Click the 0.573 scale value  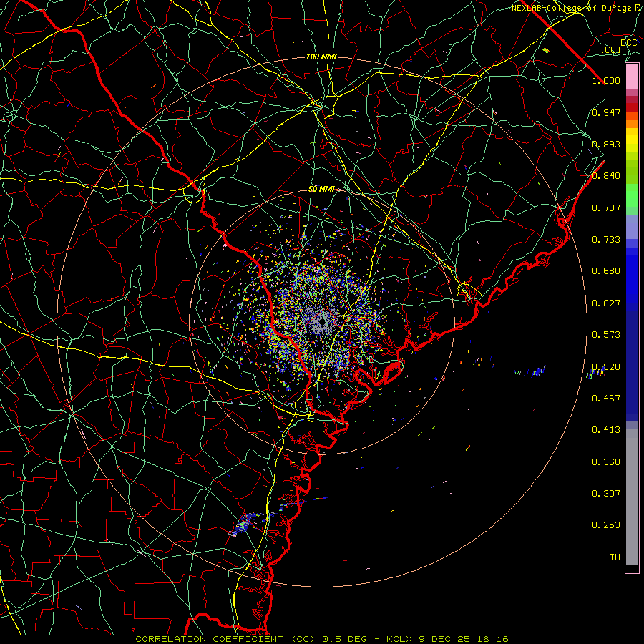click(606, 335)
